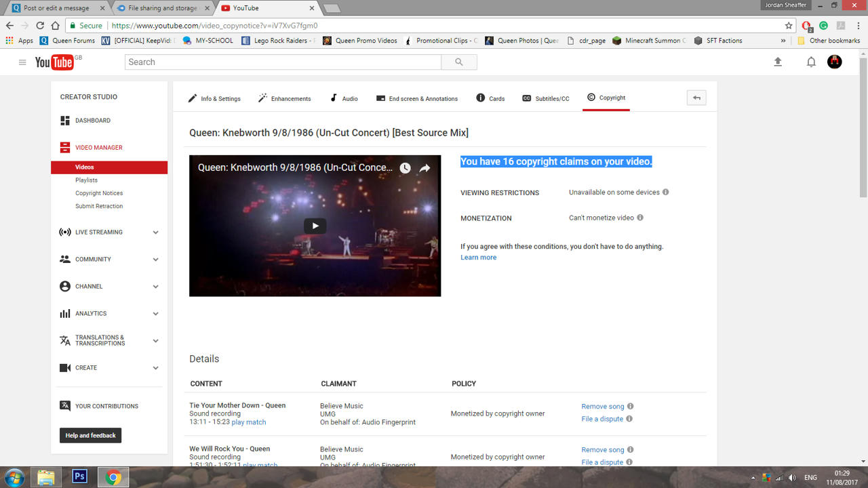Click play match for Tie Your Mother Down
Image resolution: width=868 pixels, height=488 pixels.
point(249,422)
